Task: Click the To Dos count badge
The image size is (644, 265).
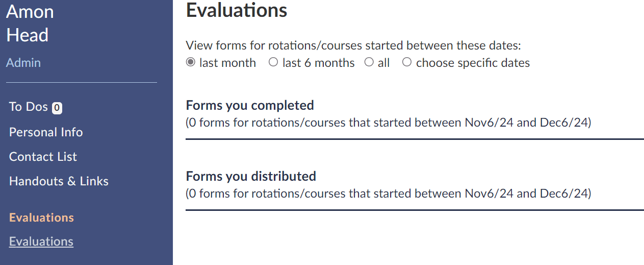Action: coord(57,108)
